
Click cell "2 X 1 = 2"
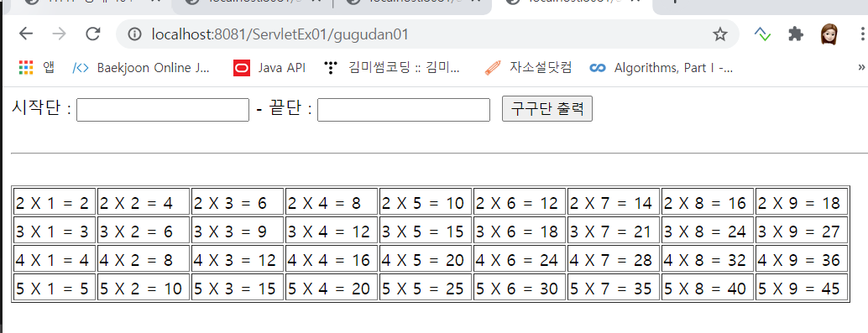click(x=55, y=201)
